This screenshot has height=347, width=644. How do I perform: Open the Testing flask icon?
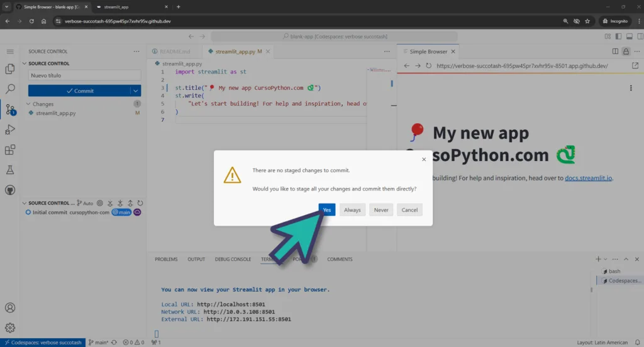(x=10, y=170)
